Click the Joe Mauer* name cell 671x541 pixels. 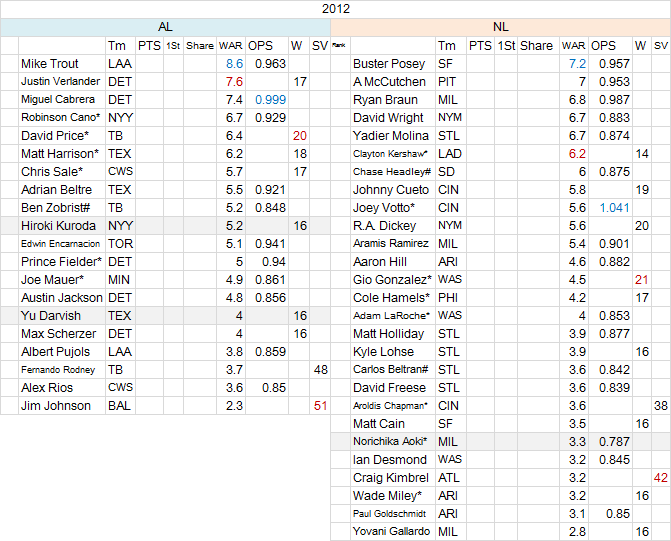pyautogui.click(x=62, y=279)
